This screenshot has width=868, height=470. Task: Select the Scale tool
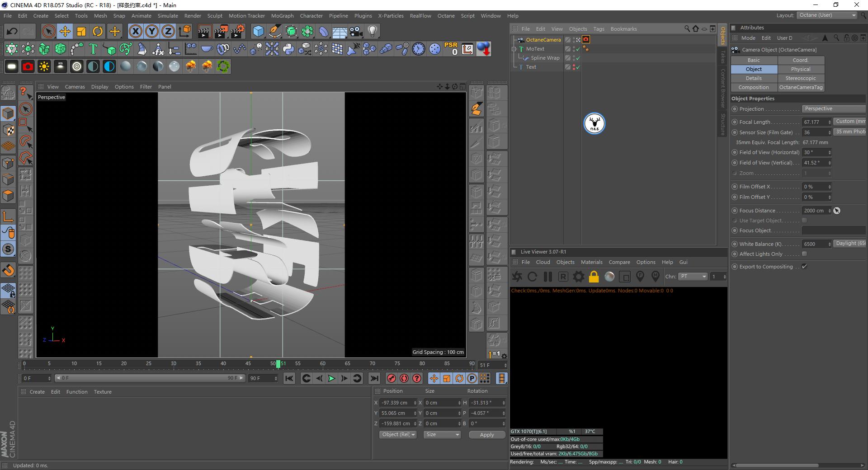tap(81, 31)
